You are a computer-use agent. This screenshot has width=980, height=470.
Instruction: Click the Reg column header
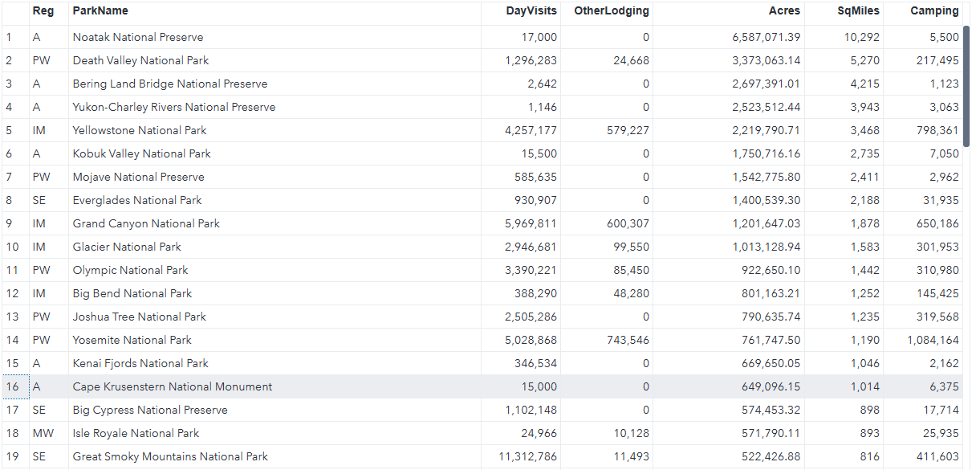coord(43,11)
